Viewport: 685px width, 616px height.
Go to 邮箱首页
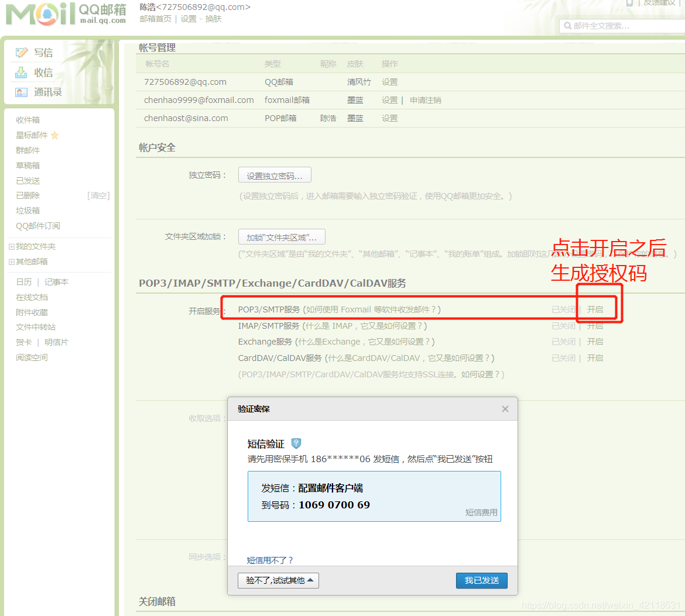(x=156, y=19)
